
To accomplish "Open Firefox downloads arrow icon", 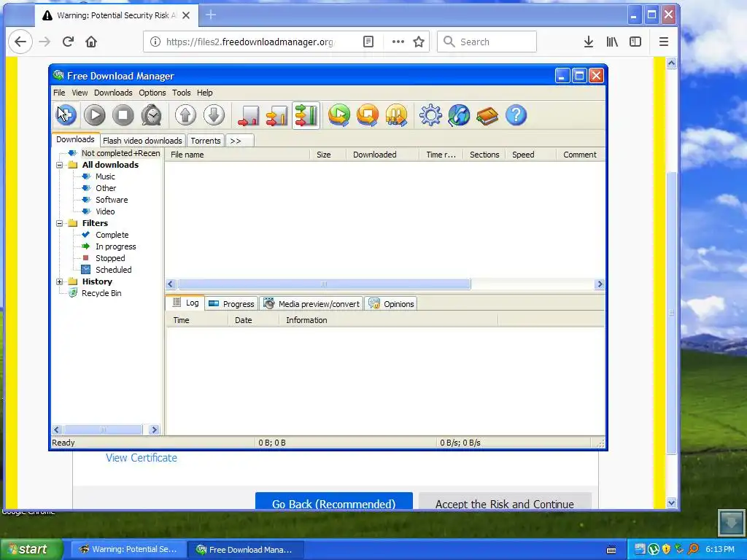I will [589, 42].
